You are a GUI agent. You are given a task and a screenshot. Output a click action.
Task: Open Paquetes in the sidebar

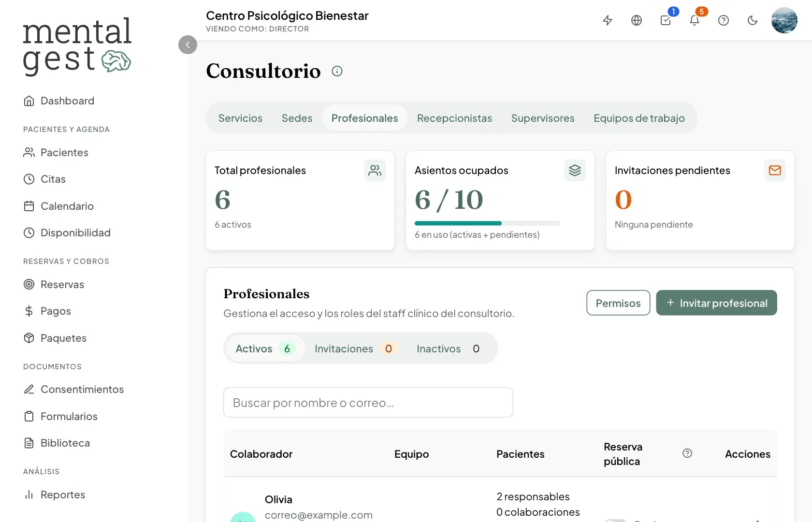point(55,338)
